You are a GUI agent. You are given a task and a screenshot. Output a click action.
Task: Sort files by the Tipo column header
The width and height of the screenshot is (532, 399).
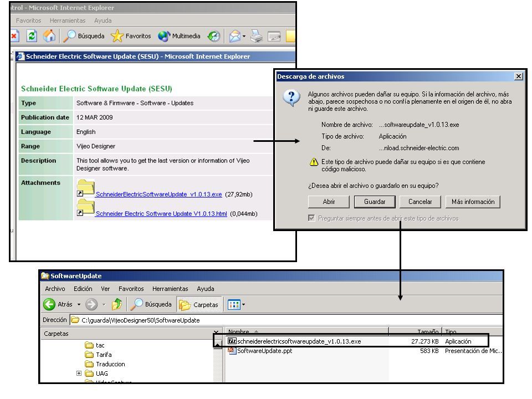[472, 332]
